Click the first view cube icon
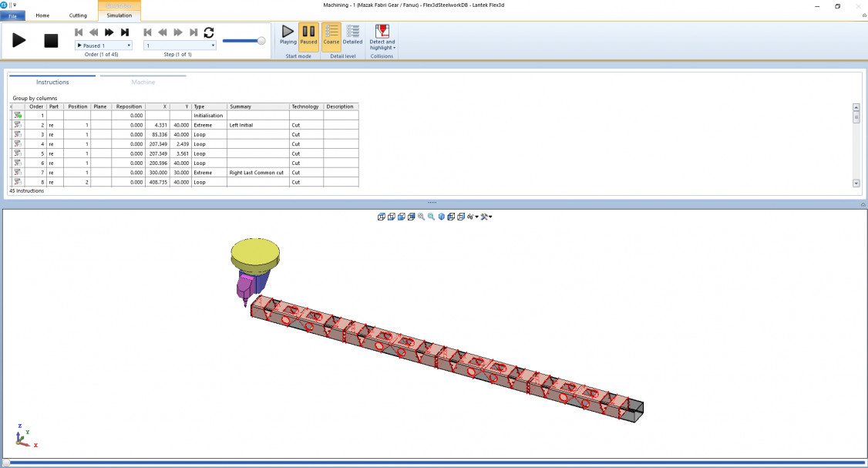Image resolution: width=868 pixels, height=468 pixels. coord(381,217)
